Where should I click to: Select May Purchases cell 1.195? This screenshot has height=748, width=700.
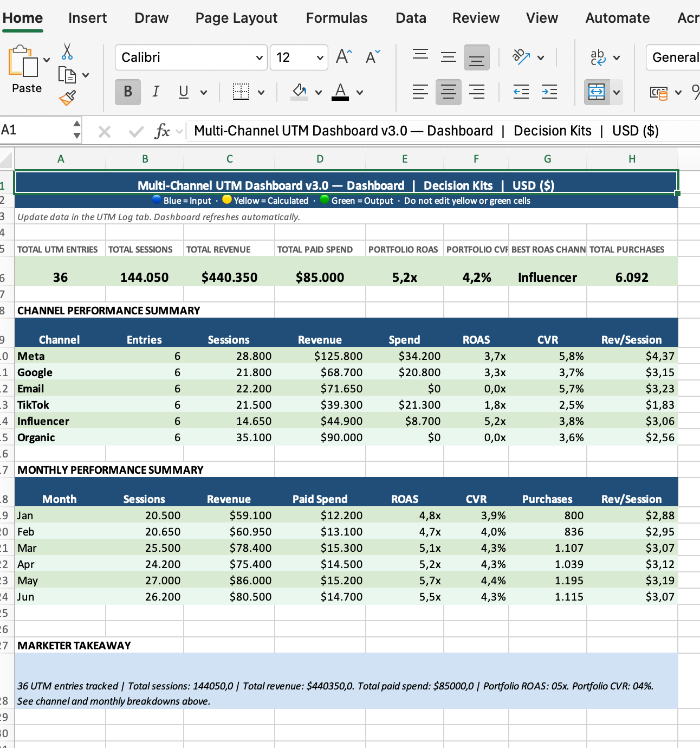point(548,581)
